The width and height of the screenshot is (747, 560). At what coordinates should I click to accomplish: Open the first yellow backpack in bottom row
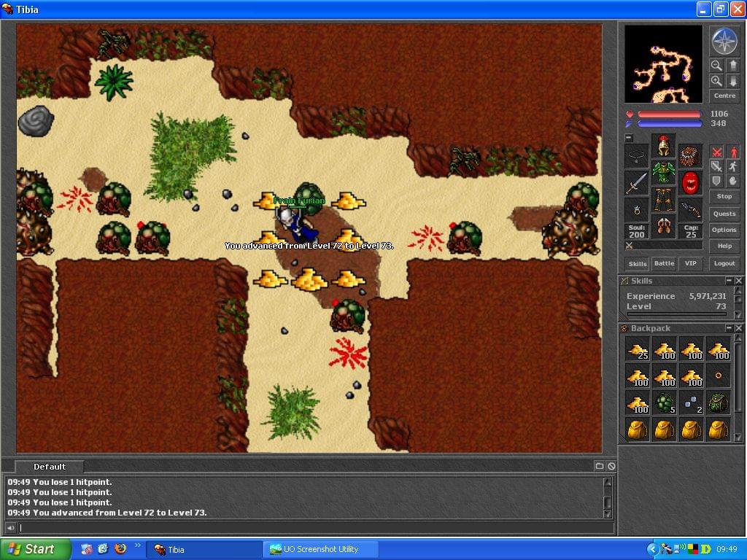637,429
